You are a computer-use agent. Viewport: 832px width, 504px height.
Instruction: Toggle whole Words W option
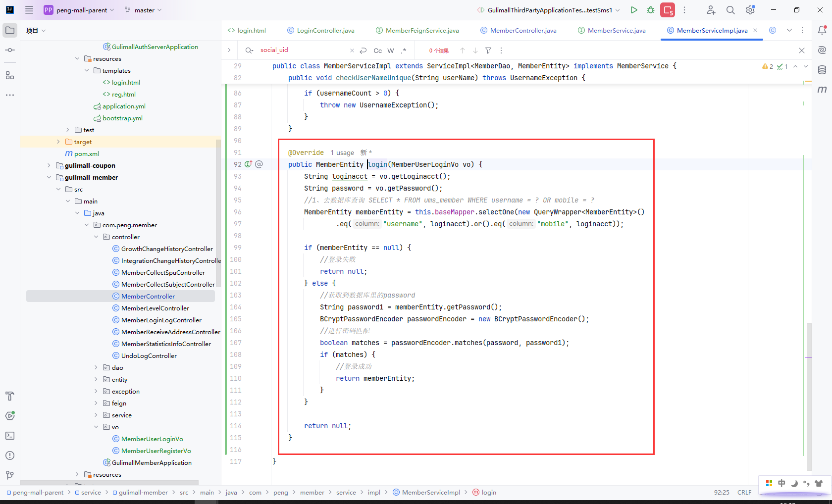tap(391, 50)
